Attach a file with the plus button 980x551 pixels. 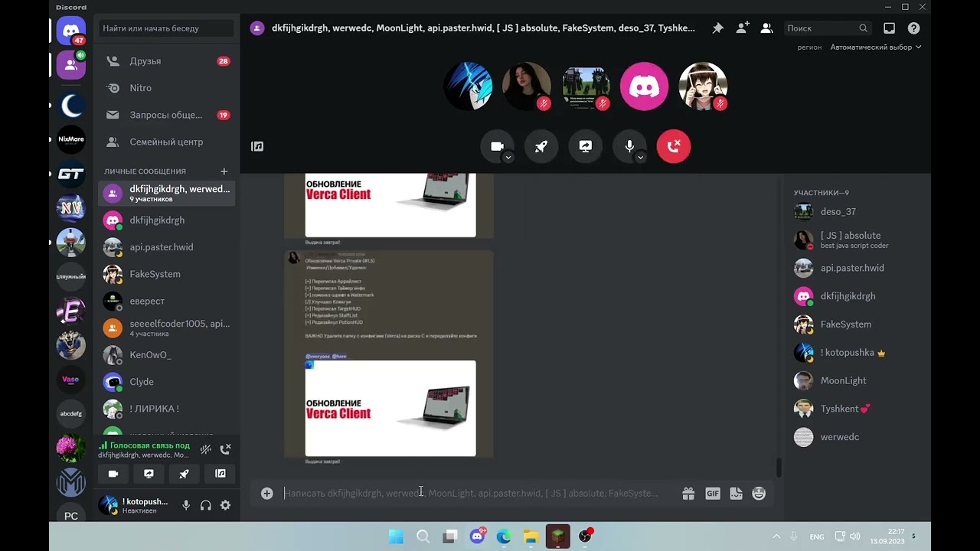point(266,494)
